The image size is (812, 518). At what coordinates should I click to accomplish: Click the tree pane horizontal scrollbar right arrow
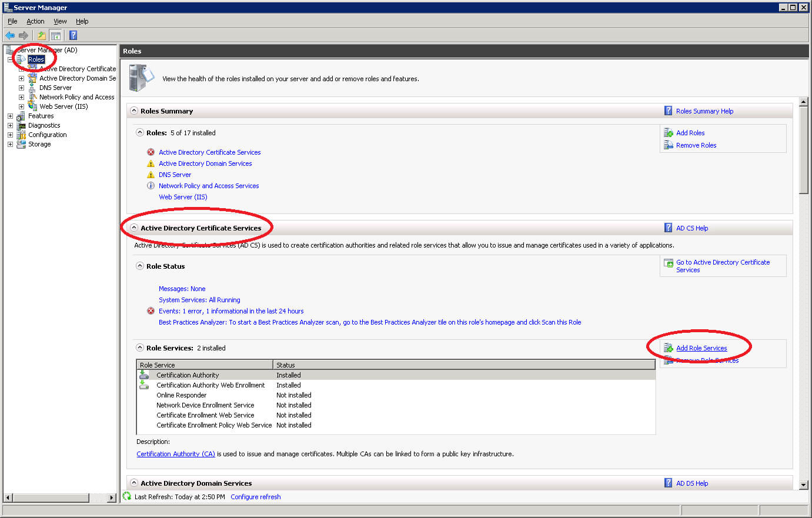pos(112,497)
